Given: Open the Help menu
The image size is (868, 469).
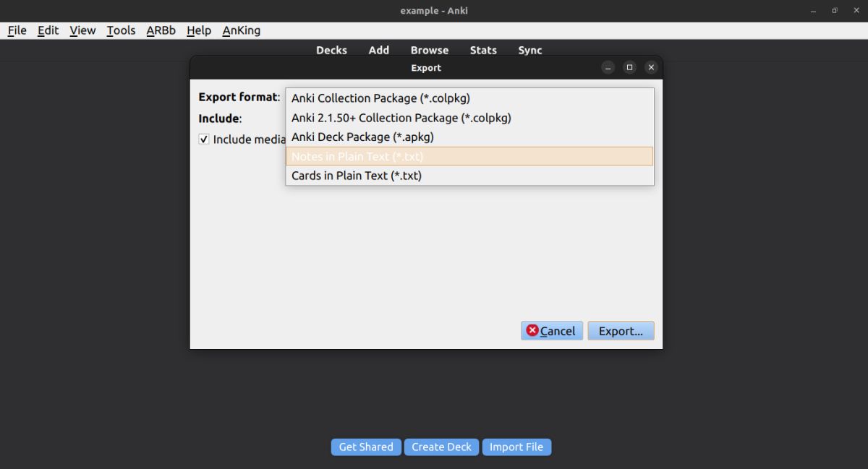Looking at the screenshot, I should click(198, 30).
